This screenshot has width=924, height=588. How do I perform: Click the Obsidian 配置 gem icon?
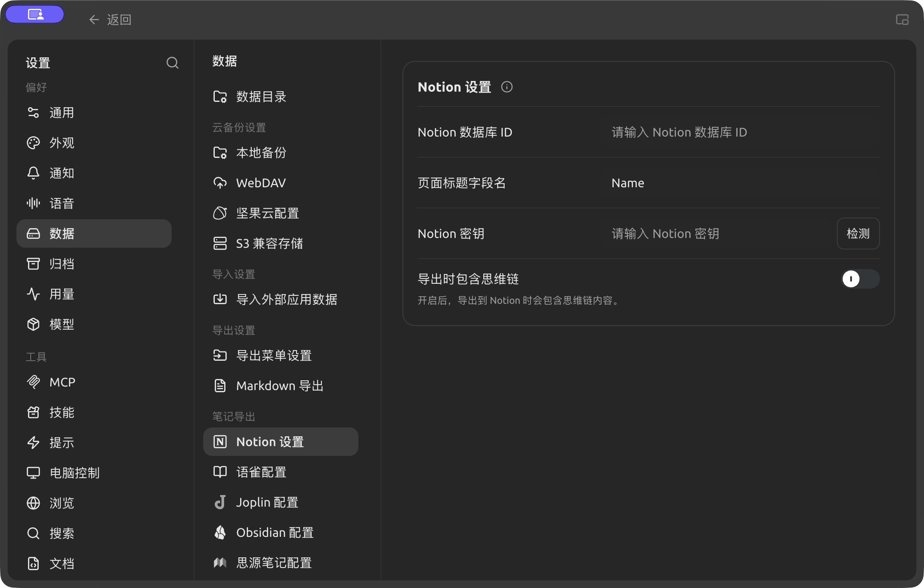click(220, 532)
